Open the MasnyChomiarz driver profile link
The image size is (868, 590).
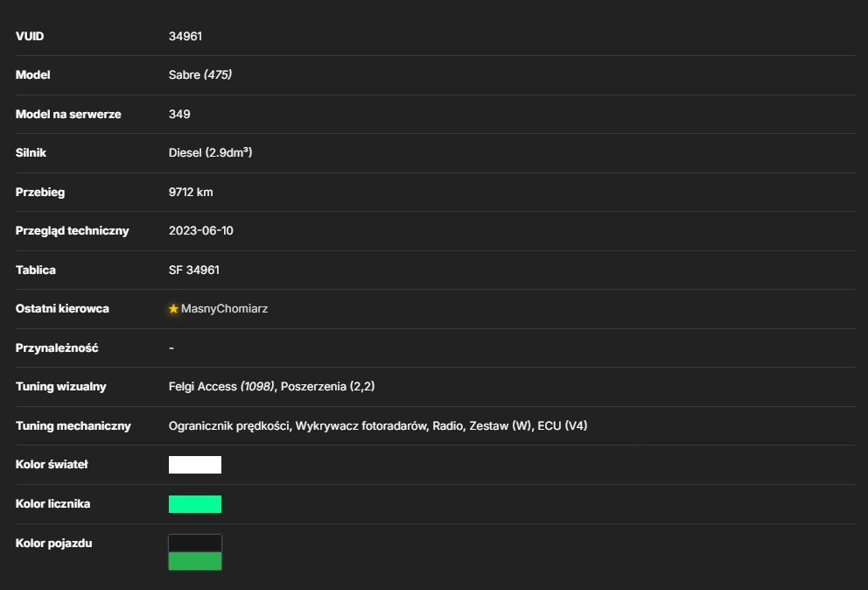click(224, 309)
